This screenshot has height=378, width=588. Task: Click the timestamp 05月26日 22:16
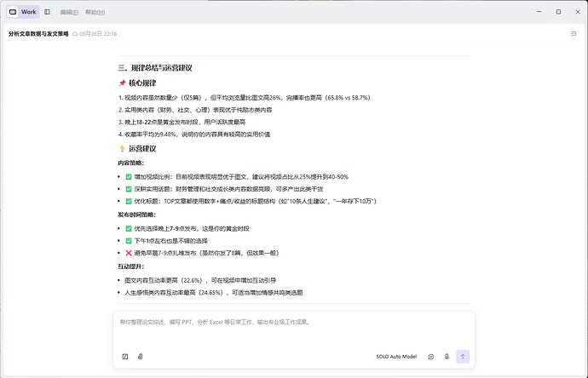point(98,34)
